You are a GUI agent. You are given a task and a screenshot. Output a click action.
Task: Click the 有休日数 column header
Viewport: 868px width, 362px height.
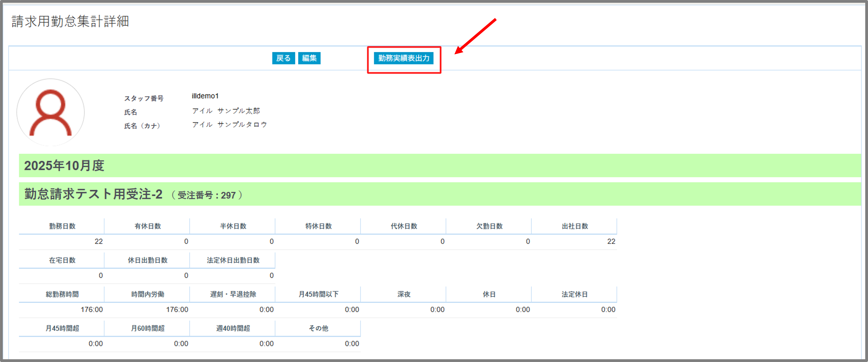coord(148,226)
